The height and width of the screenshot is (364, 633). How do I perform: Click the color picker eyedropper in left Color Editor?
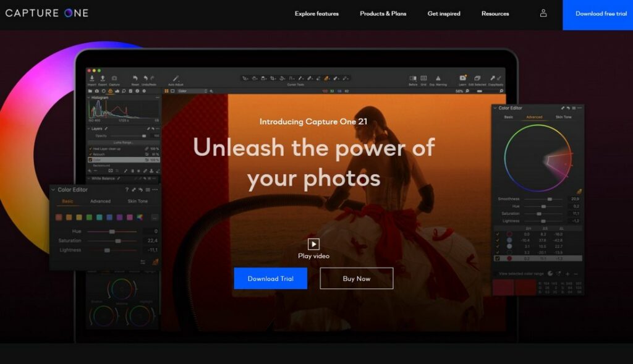[x=155, y=262]
